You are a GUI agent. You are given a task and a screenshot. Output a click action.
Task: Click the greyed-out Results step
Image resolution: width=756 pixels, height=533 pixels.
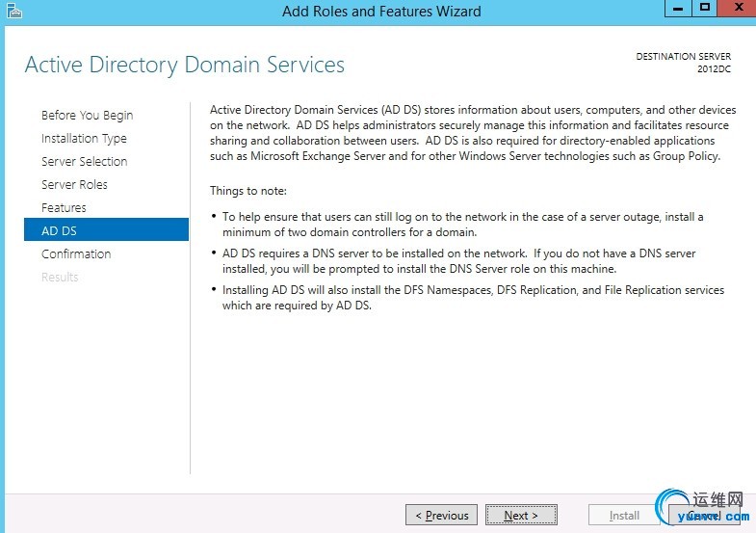(x=60, y=278)
